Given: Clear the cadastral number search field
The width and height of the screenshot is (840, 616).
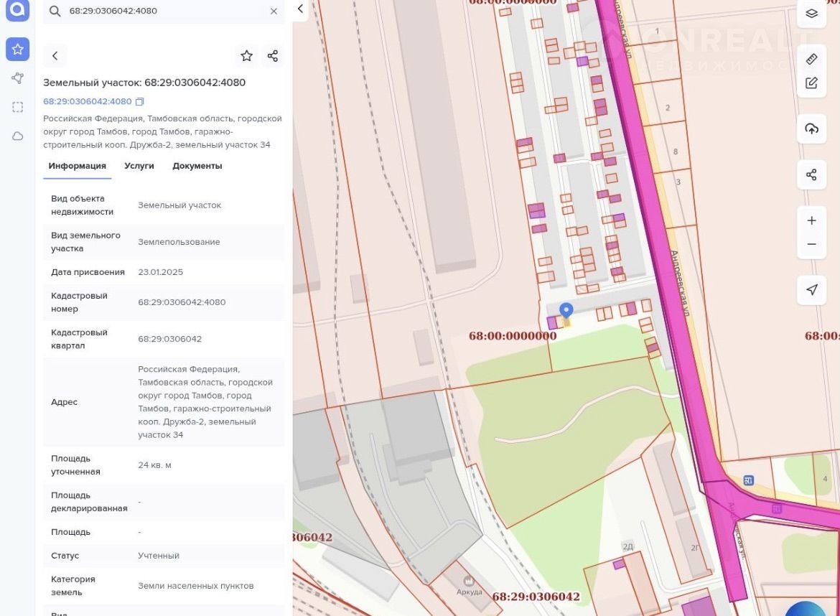Looking at the screenshot, I should (x=274, y=11).
